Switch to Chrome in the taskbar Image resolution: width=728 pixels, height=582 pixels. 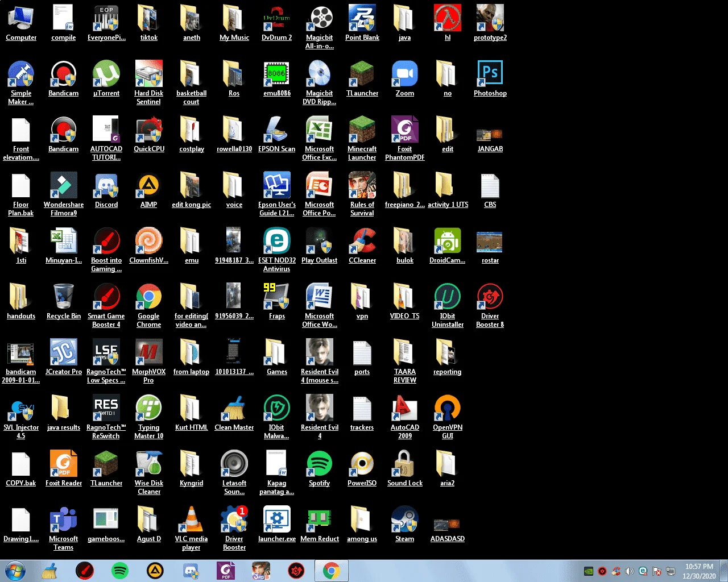click(x=332, y=571)
